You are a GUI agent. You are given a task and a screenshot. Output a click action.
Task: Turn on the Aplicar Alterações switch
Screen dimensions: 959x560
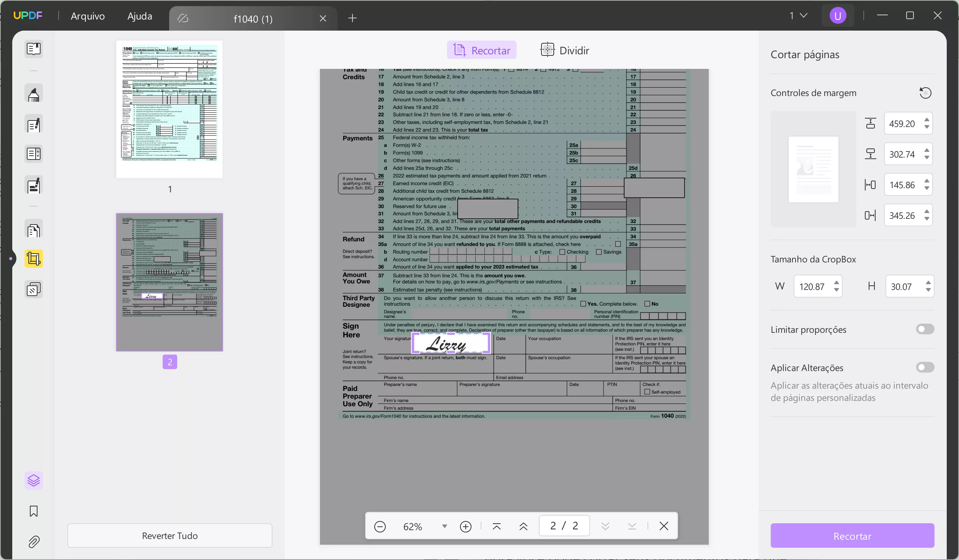click(x=925, y=368)
